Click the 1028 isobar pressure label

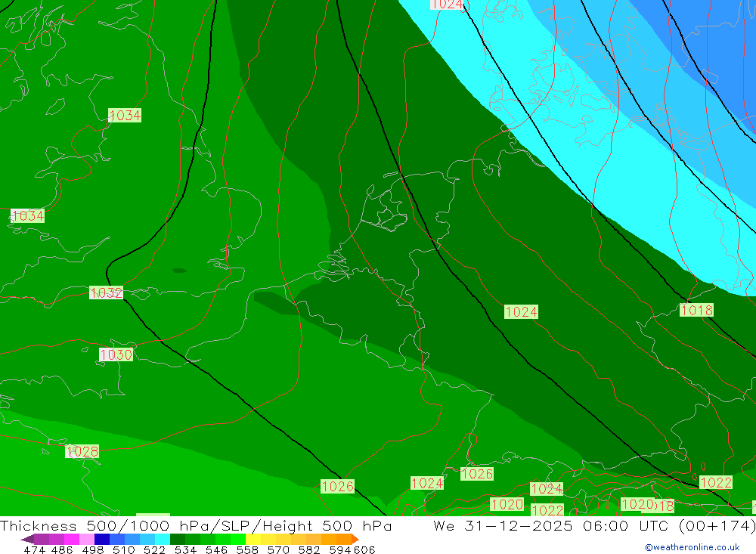(82, 451)
